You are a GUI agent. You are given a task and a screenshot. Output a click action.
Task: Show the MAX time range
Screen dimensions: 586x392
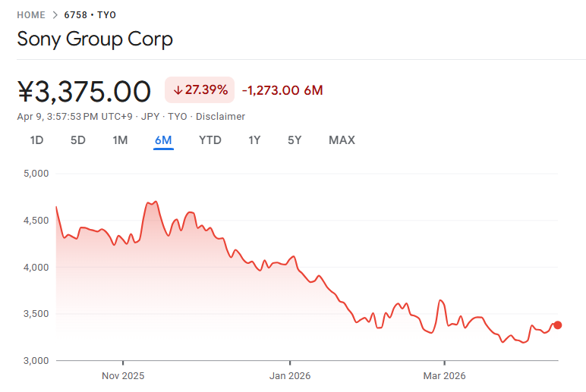(x=342, y=140)
